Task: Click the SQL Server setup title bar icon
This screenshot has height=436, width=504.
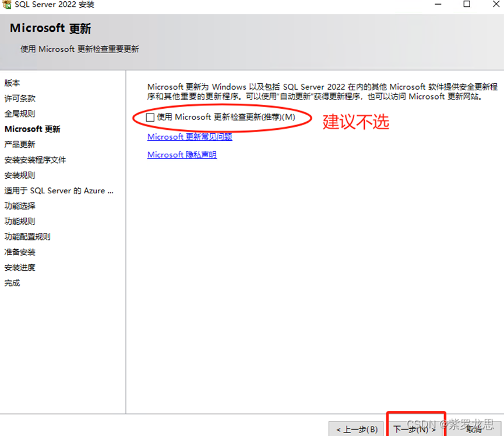Action: tap(6, 5)
